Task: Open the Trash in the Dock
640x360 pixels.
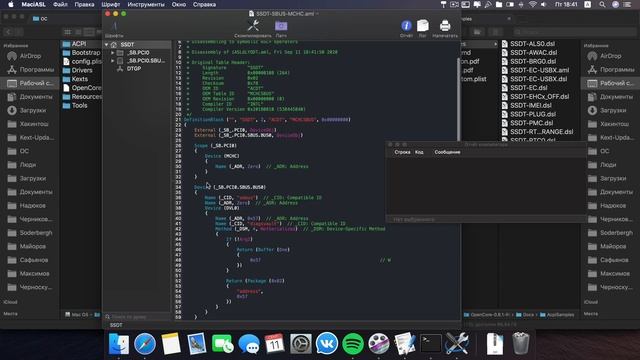Action: [520, 344]
